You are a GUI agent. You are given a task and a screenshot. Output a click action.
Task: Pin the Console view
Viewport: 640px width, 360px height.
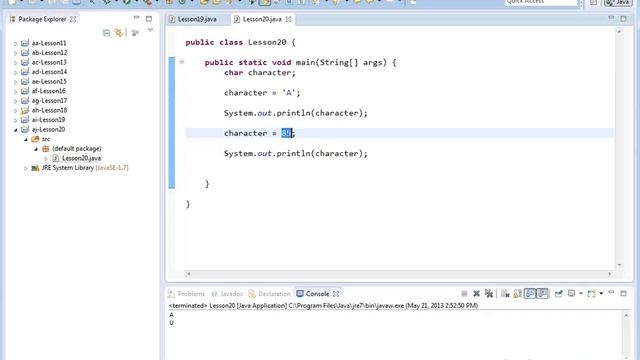pos(558,293)
